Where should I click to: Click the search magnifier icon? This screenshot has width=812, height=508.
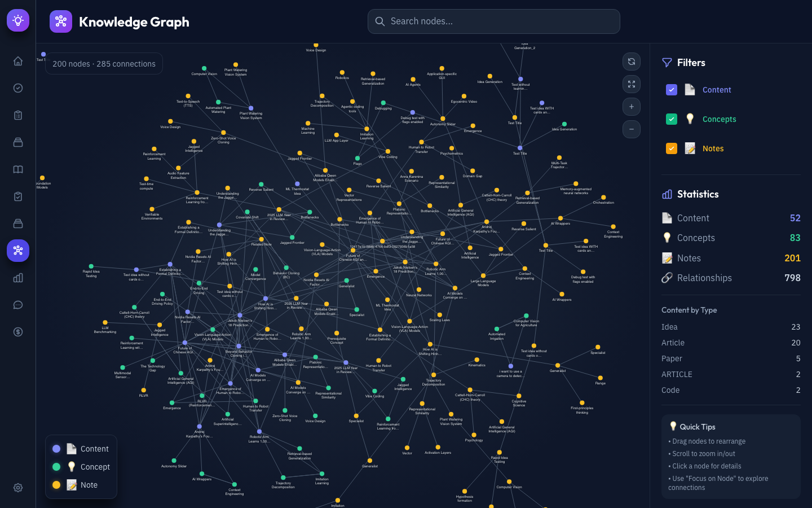(x=380, y=21)
